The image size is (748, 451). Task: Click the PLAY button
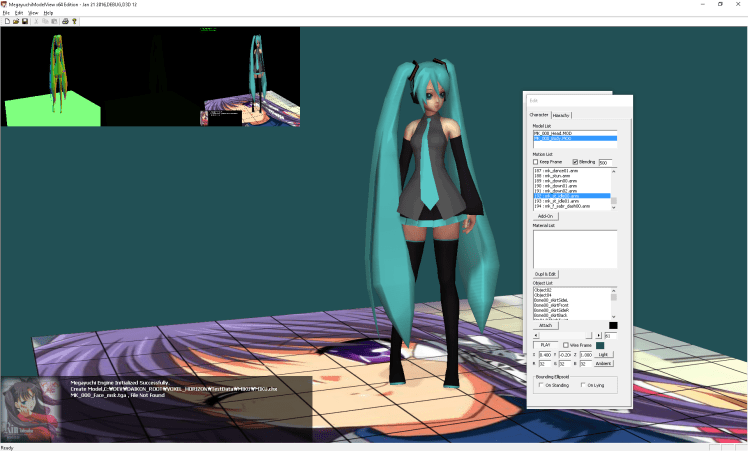click(545, 345)
